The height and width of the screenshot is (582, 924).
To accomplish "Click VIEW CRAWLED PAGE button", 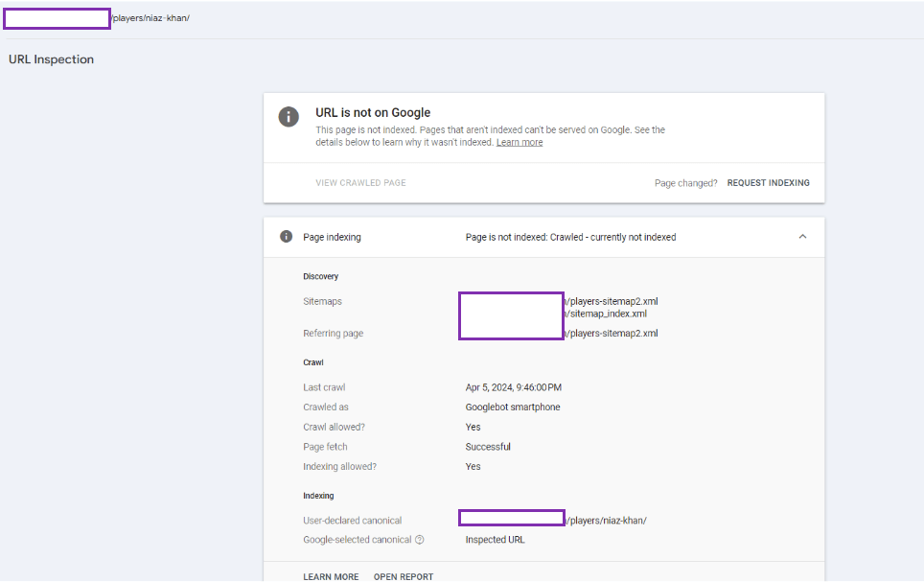I will [x=360, y=183].
